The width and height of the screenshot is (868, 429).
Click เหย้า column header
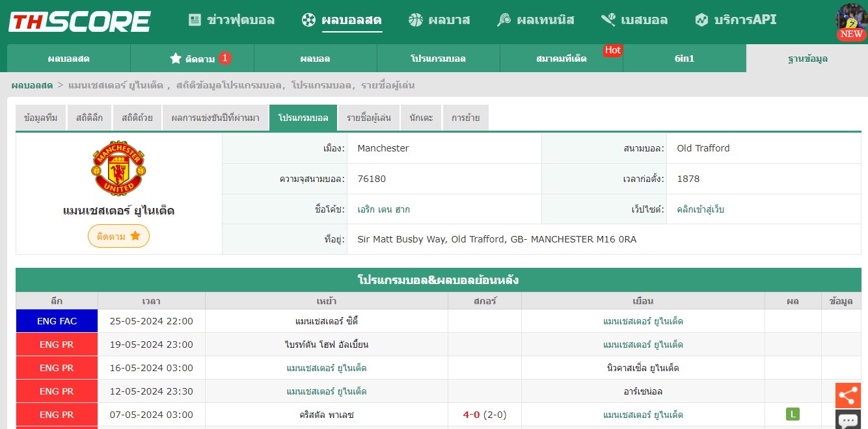tap(327, 301)
